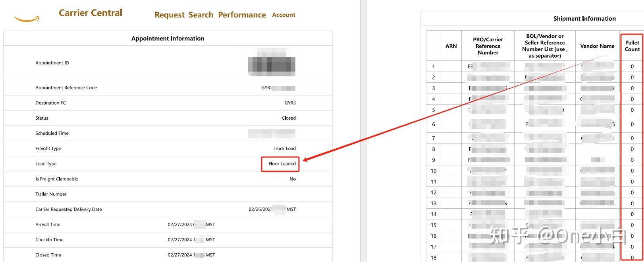Image resolution: width=644 pixels, height=262 pixels.
Task: Open the Carrier Central home link
Action: pyautogui.click(x=91, y=13)
